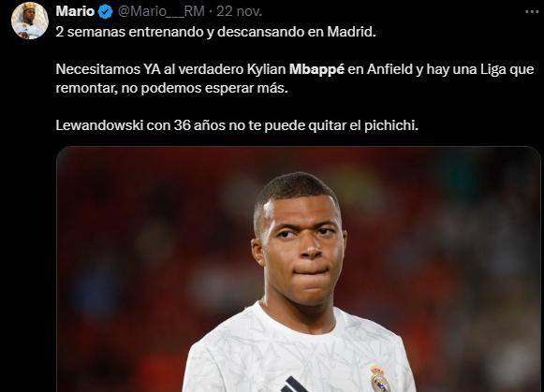Click the word Necesitamos in tweet
This screenshot has width=544, height=392.
click(97, 69)
